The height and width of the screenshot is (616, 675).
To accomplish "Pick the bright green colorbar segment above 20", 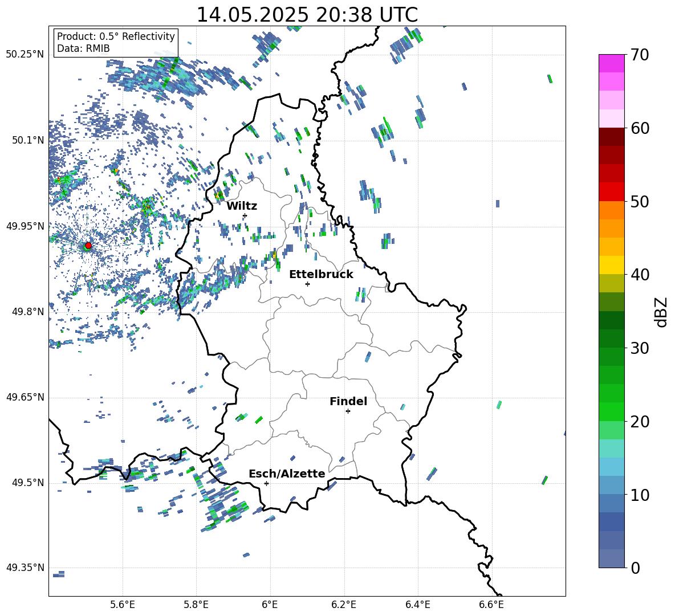I will pyautogui.click(x=612, y=411).
